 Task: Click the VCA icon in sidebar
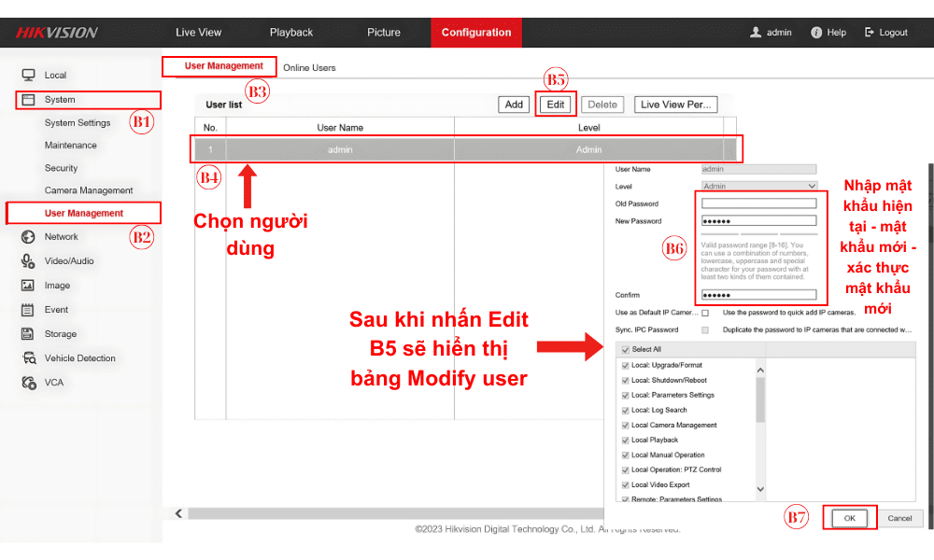point(28,383)
